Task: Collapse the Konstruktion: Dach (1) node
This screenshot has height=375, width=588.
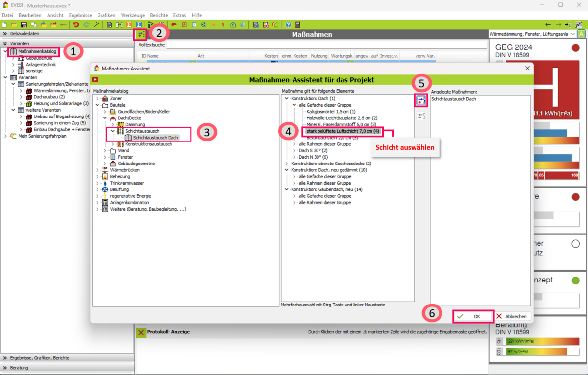Action: [x=287, y=99]
